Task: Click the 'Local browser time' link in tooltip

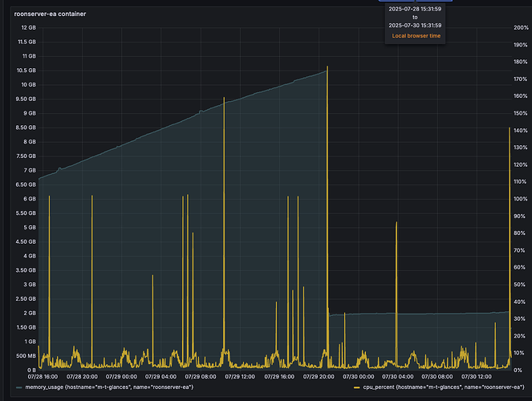Action: pyautogui.click(x=416, y=35)
